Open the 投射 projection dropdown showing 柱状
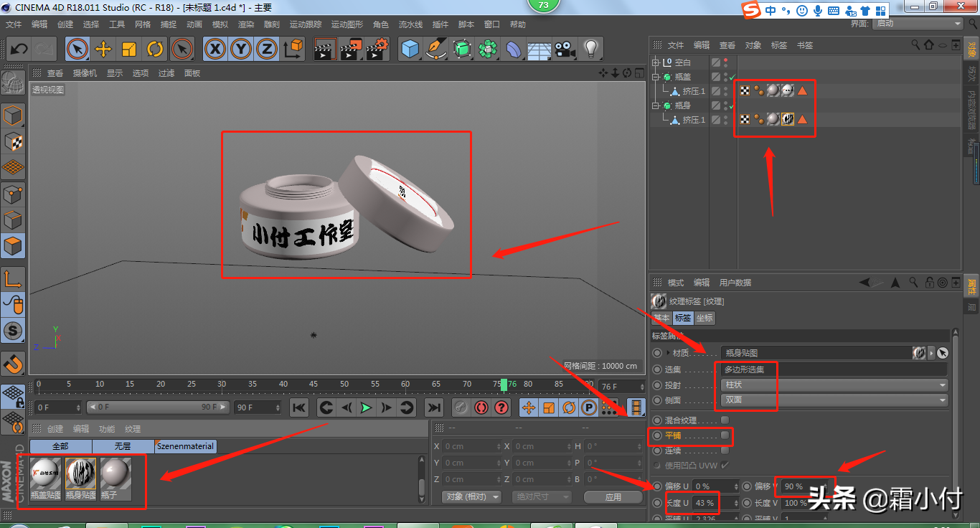 [834, 385]
